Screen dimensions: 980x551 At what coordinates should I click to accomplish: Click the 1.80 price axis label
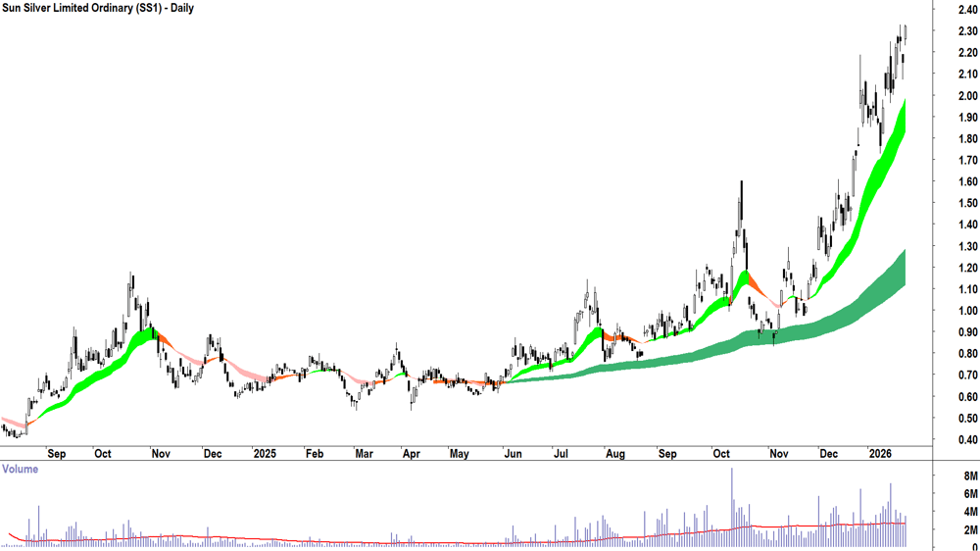tap(967, 139)
